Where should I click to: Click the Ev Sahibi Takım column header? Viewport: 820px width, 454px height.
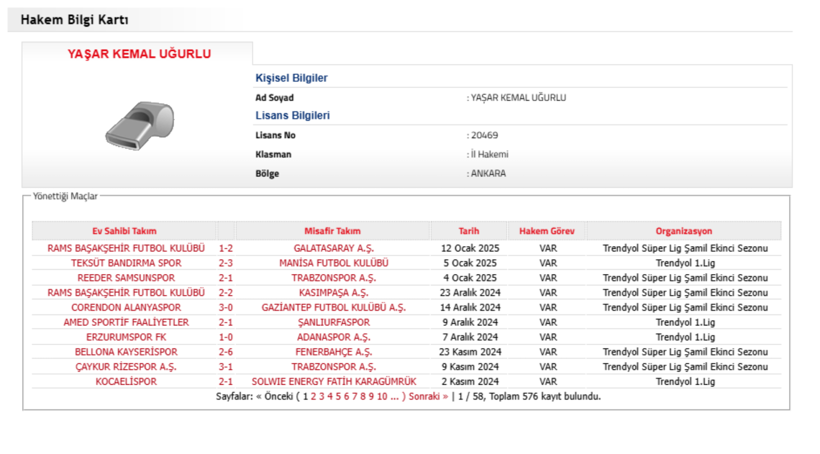[125, 231]
